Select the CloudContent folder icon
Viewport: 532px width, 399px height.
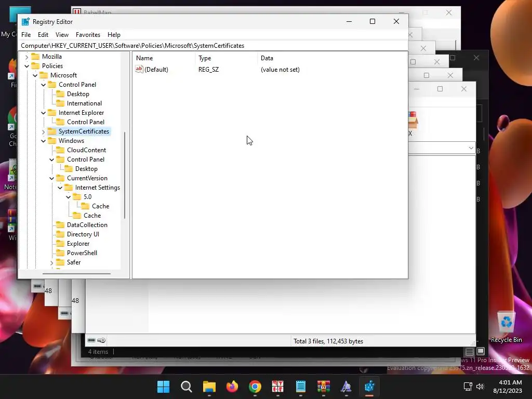[x=60, y=150]
